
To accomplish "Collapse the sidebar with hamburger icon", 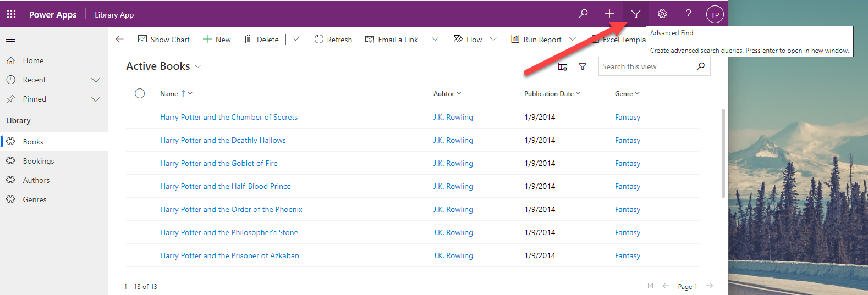I will (x=10, y=40).
